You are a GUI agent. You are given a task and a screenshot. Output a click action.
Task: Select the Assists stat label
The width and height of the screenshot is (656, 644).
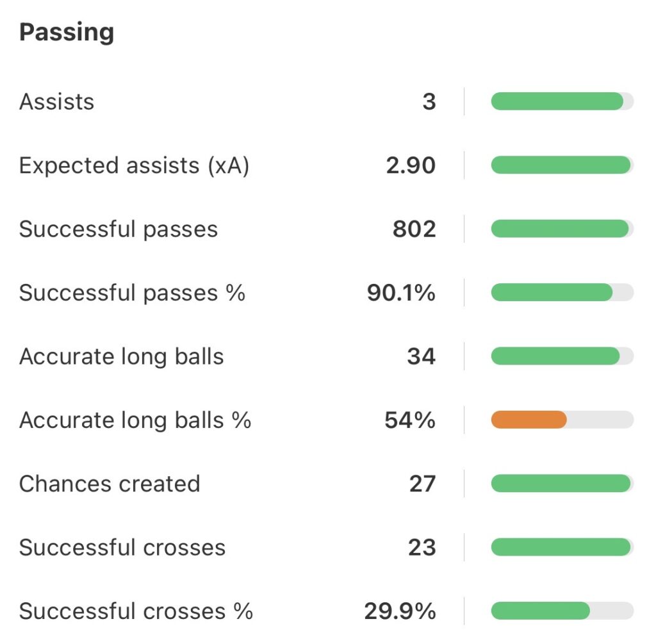click(x=56, y=101)
